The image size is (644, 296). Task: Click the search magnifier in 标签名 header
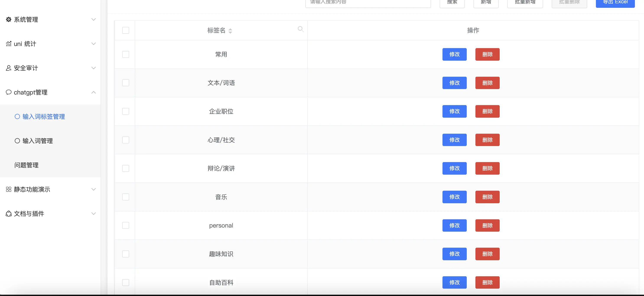coord(301,29)
